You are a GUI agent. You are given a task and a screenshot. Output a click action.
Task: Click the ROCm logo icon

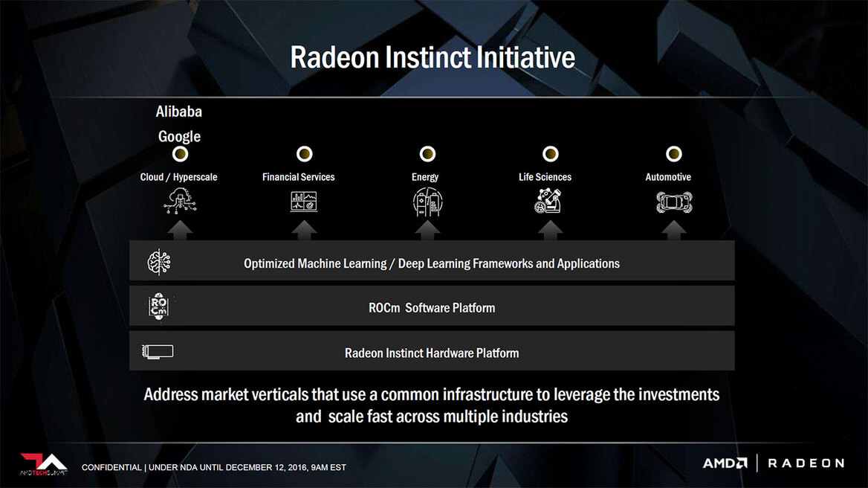(x=158, y=306)
